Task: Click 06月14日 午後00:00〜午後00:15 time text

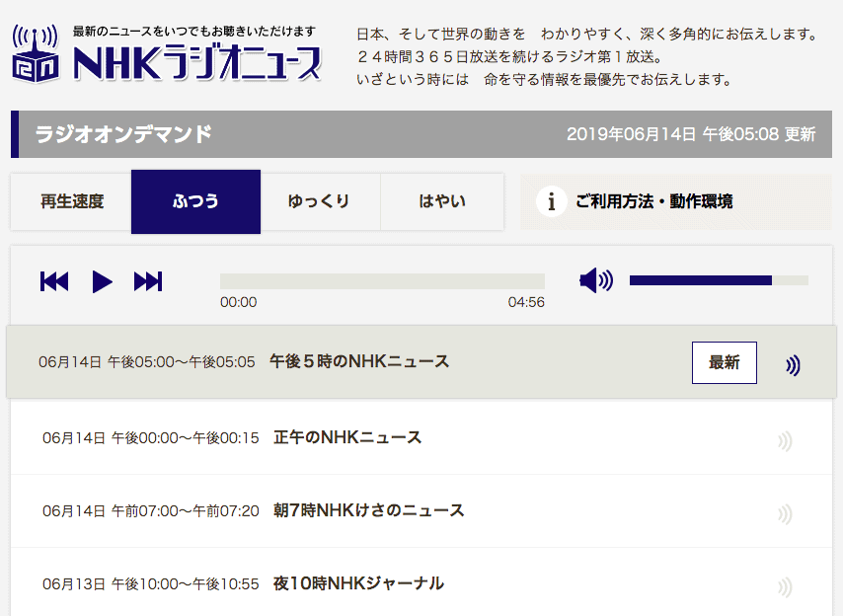Action: [150, 437]
